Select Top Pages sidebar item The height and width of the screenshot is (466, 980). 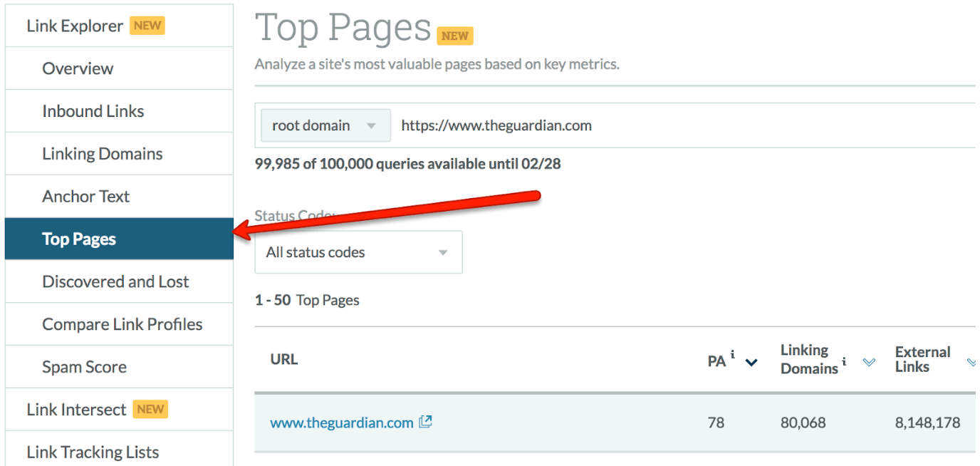[x=119, y=239]
